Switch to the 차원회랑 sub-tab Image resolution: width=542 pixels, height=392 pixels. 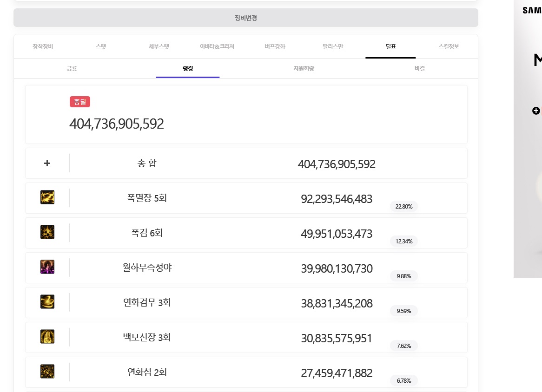click(x=304, y=69)
